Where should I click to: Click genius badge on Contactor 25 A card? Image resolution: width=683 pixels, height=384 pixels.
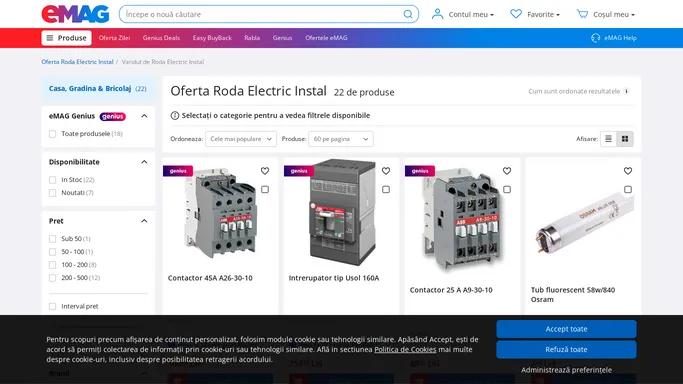[420, 171]
